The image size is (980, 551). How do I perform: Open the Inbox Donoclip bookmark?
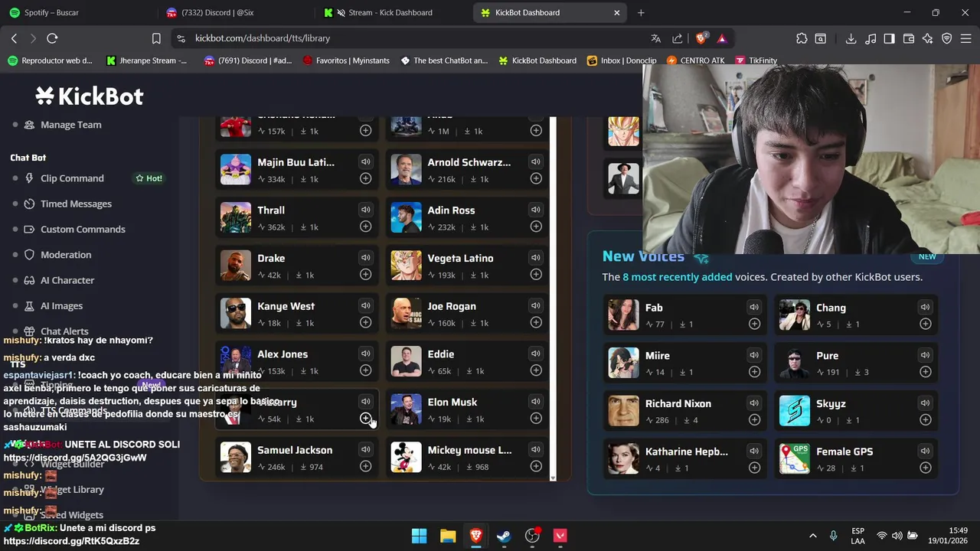[x=622, y=60]
